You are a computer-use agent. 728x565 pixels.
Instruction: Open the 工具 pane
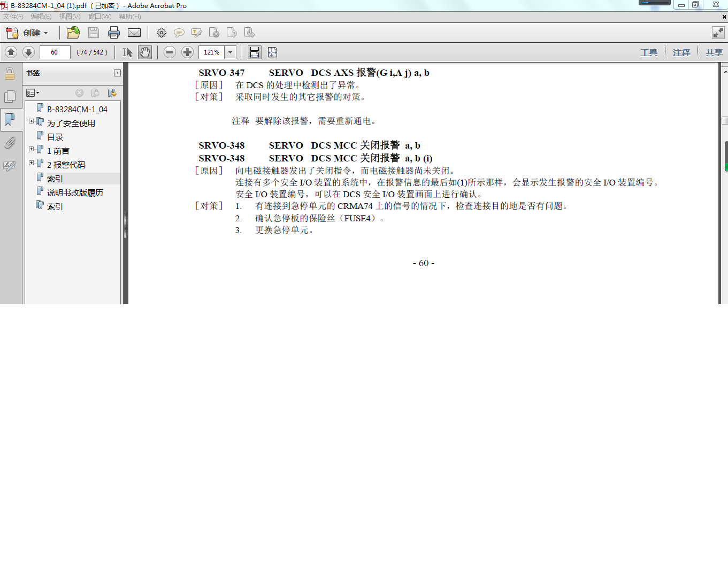649,52
